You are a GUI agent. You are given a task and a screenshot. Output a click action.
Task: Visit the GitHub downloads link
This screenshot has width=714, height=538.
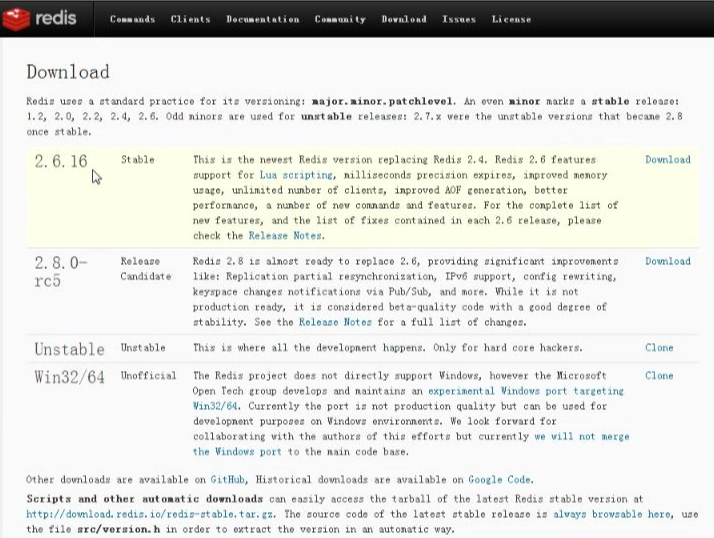coord(227,479)
